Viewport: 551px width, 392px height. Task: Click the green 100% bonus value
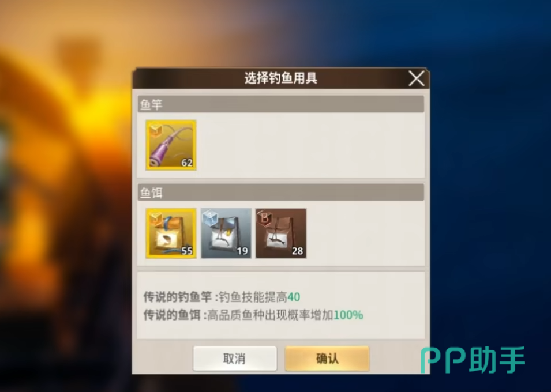[348, 315]
